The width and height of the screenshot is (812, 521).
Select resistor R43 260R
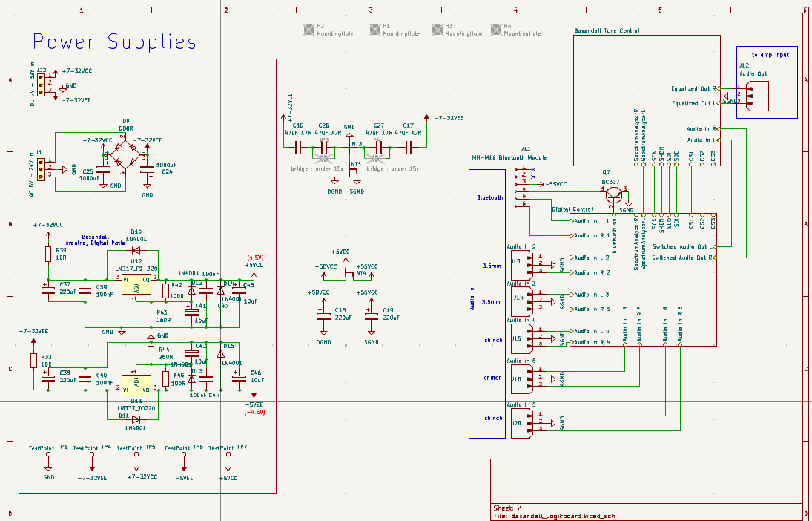tap(151, 316)
